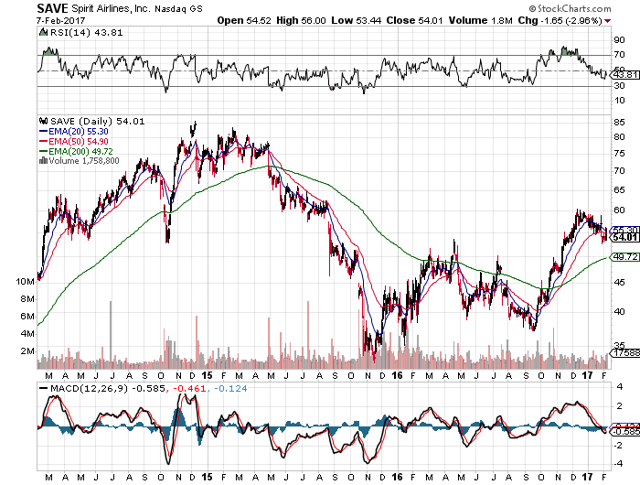Screen dimensions: 640x485
Task: Click the 54.01 price axis marker
Action: [x=625, y=238]
